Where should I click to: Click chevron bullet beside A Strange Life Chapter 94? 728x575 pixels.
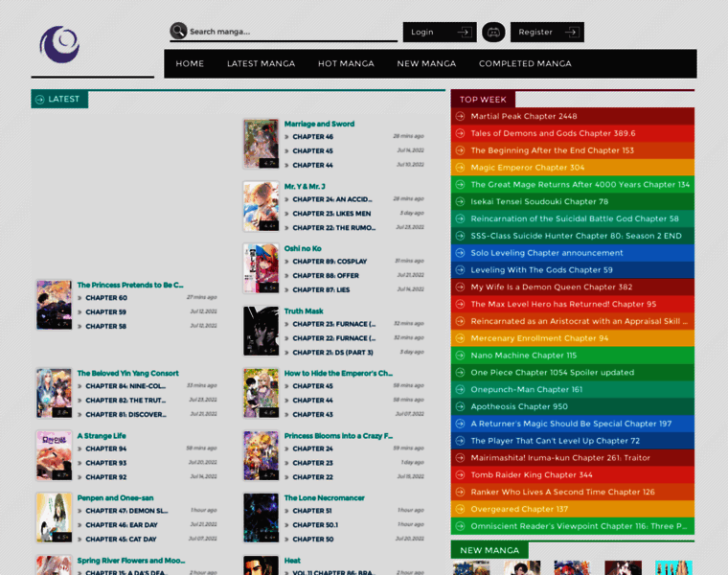80,448
